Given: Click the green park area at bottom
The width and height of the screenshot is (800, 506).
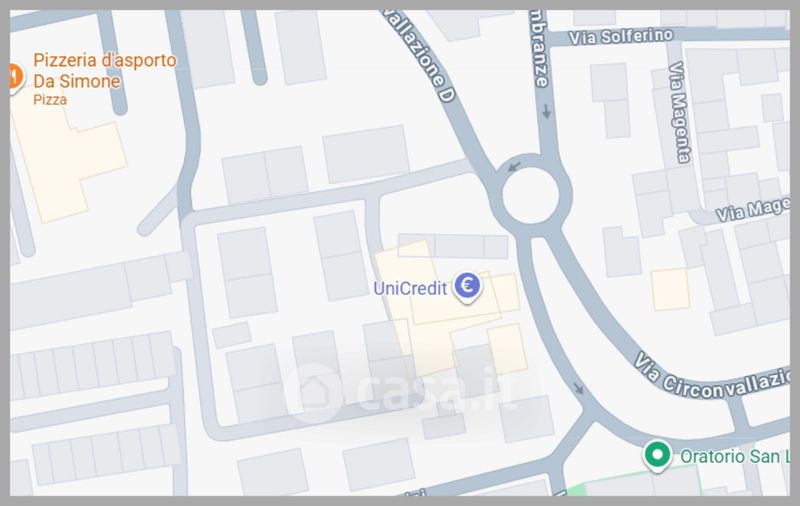Looking at the screenshot, I should click(x=577, y=490).
